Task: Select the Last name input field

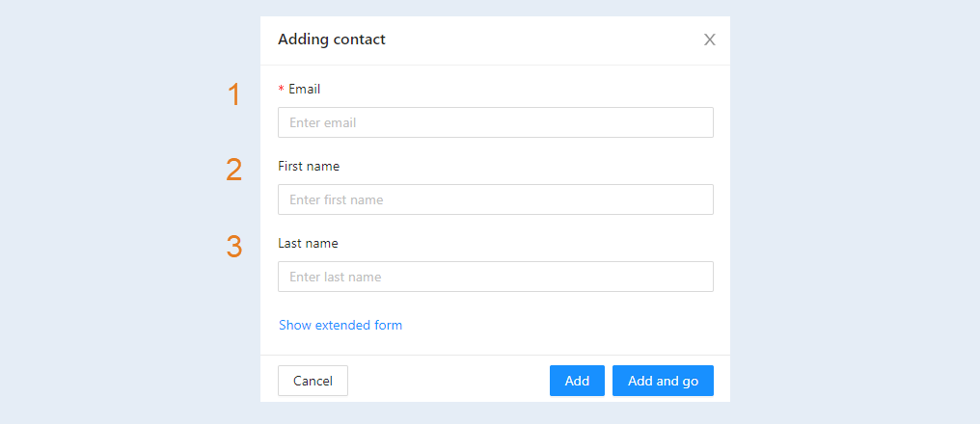Action: tap(496, 277)
